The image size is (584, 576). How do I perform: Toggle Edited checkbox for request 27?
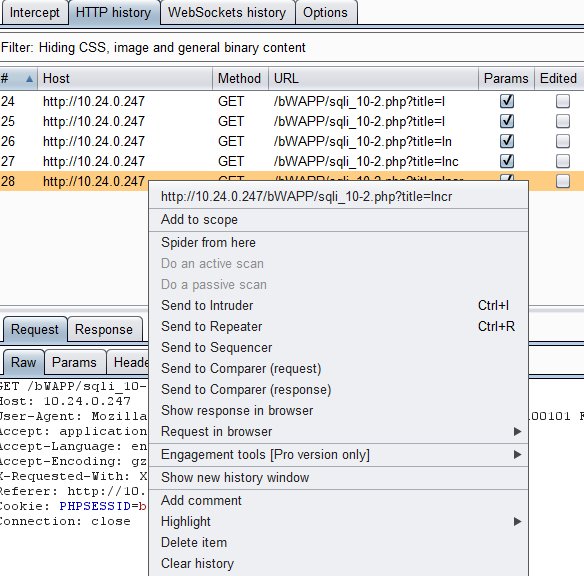click(563, 161)
